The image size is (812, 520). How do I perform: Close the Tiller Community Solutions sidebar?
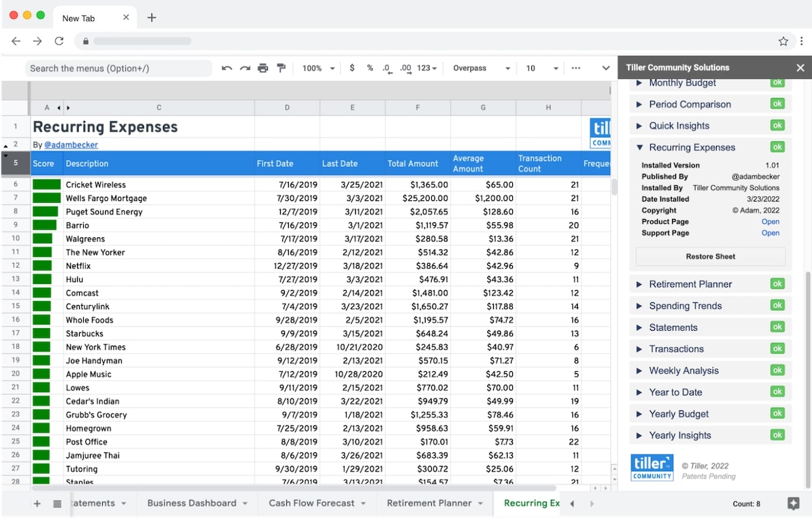[800, 68]
